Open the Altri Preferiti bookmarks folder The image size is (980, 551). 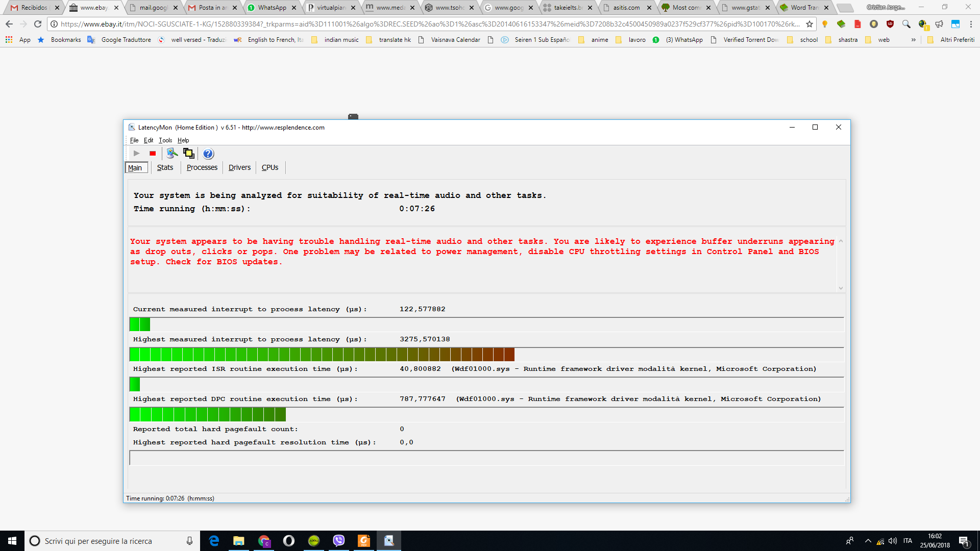pos(951,39)
